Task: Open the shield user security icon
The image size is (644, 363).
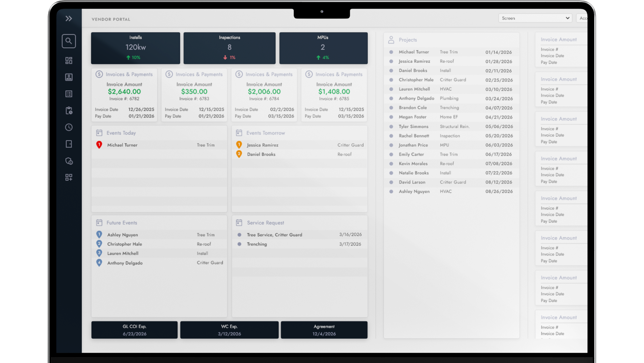Action: [69, 161]
